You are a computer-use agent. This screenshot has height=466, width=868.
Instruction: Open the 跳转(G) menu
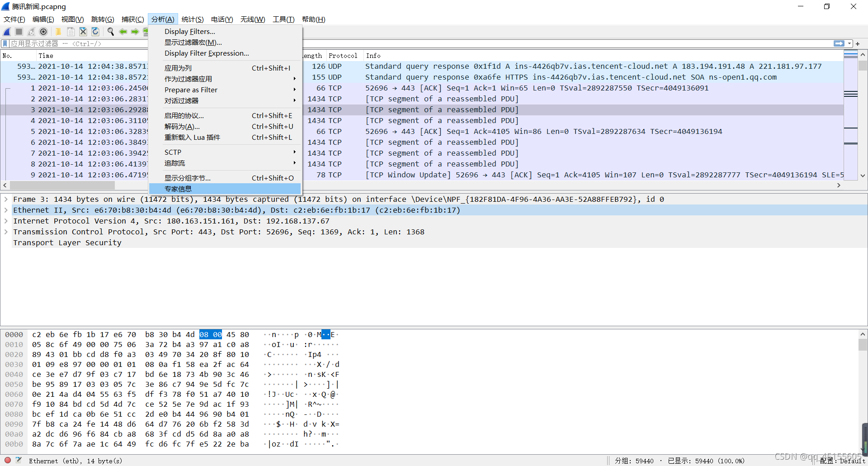pos(103,19)
